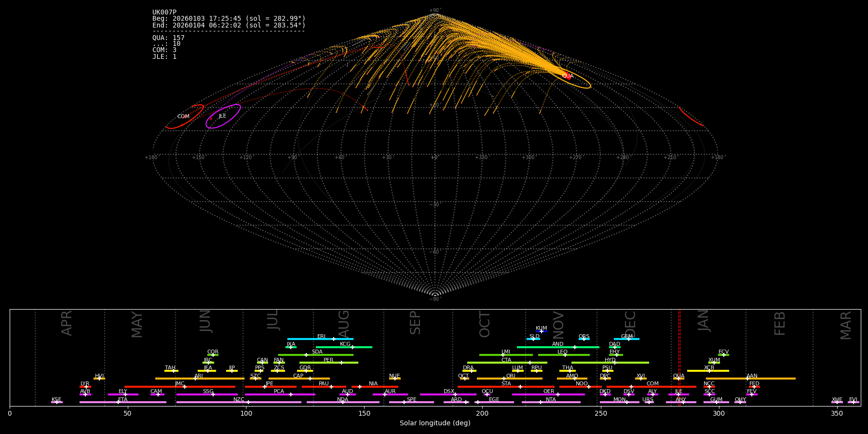Click the +90° north pole label
The width and height of the screenshot is (868, 434).
point(434,11)
